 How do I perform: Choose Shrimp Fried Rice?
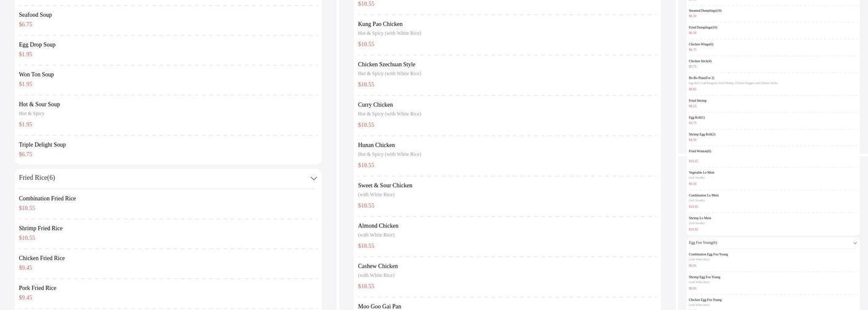click(x=168, y=233)
